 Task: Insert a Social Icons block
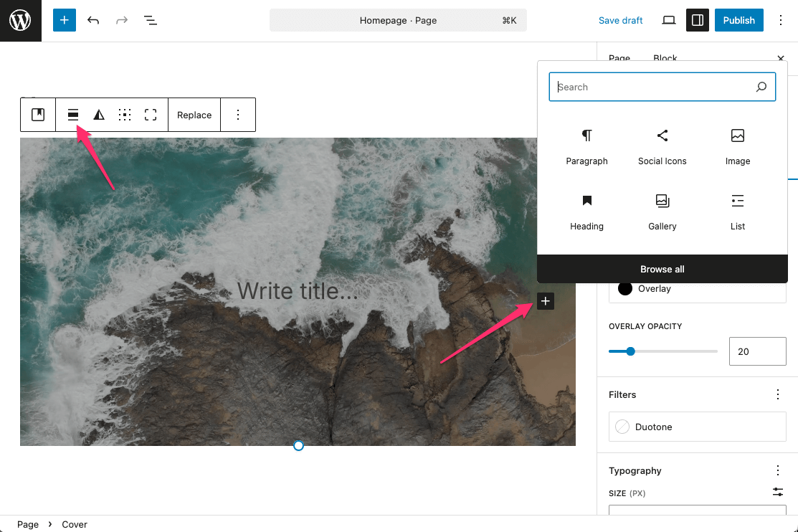[x=662, y=147]
